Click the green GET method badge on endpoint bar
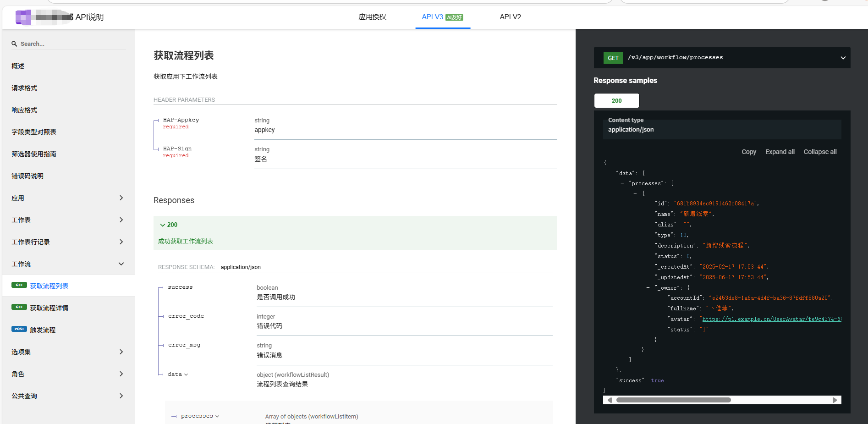Image resolution: width=868 pixels, height=424 pixels. pyautogui.click(x=613, y=58)
